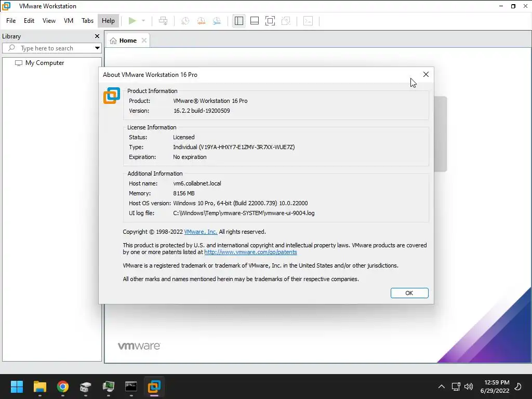532x399 pixels.
Task: Click the notification moon icon in tray
Action: click(x=518, y=387)
